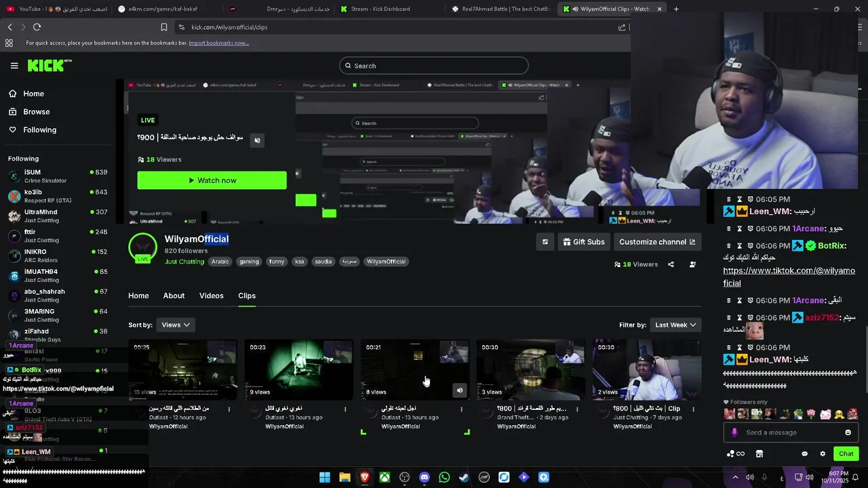Click the stream layout icon left of Gift Subs
This screenshot has height=488, width=868.
pos(545,242)
